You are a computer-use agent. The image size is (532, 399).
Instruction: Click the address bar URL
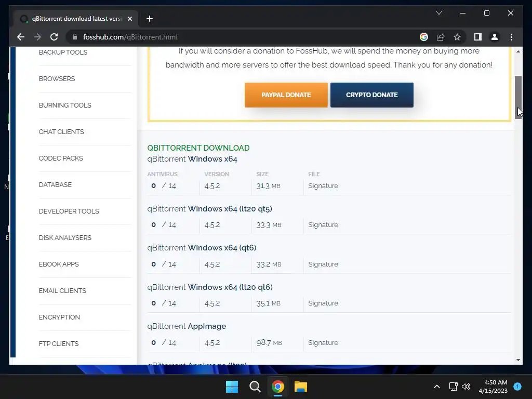click(x=130, y=37)
